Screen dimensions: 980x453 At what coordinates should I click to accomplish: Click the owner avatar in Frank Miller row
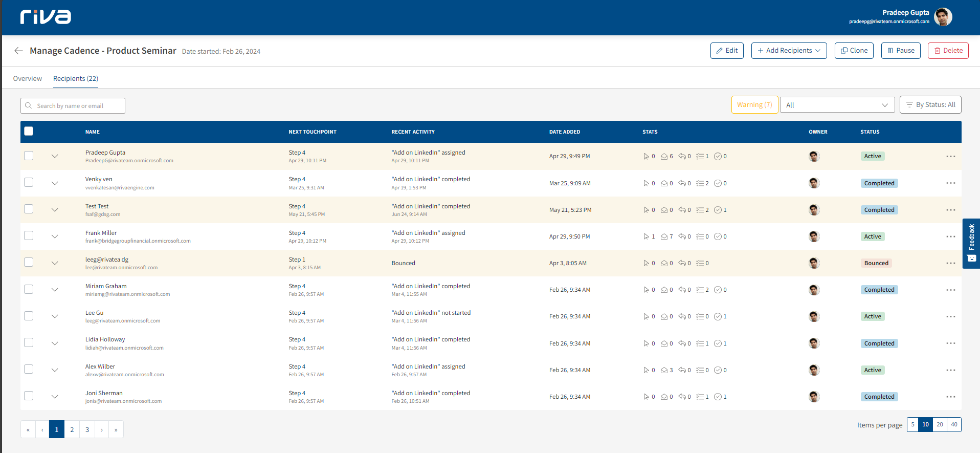(x=814, y=236)
